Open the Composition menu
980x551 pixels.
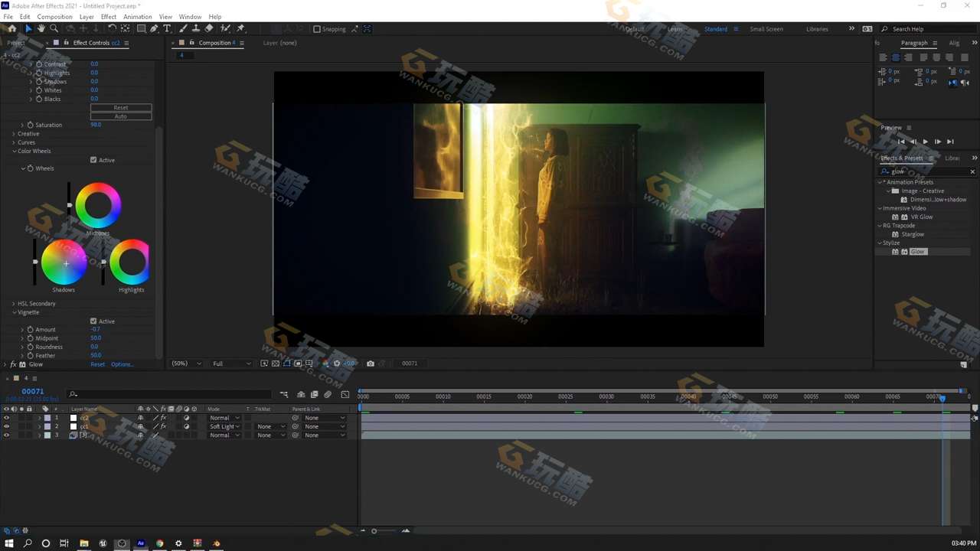(x=54, y=16)
